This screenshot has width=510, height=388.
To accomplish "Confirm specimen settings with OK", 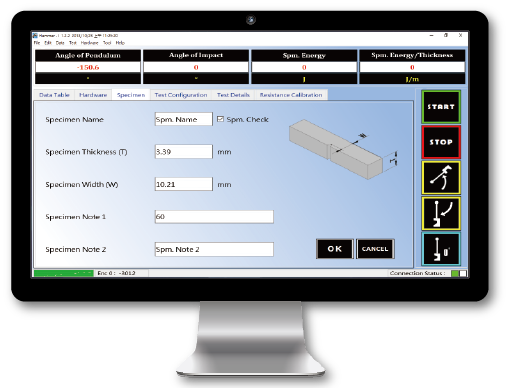I will pyautogui.click(x=334, y=249).
